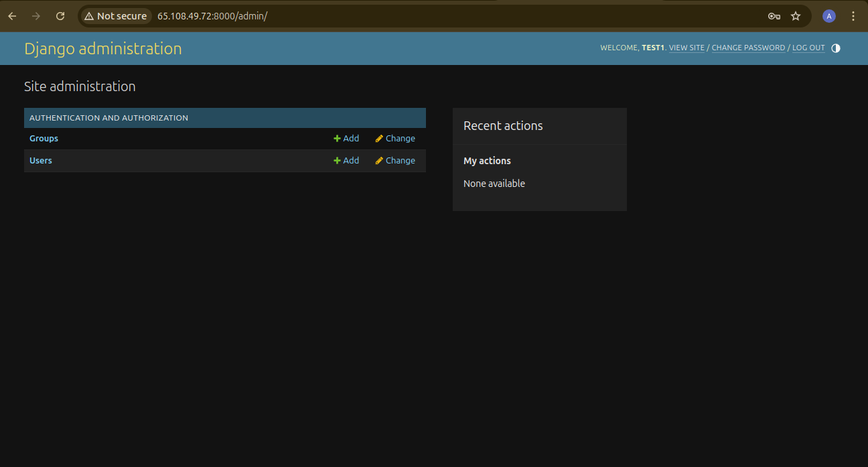Open the Groups model link
Viewport: 868px width, 467px height.
[44, 139]
